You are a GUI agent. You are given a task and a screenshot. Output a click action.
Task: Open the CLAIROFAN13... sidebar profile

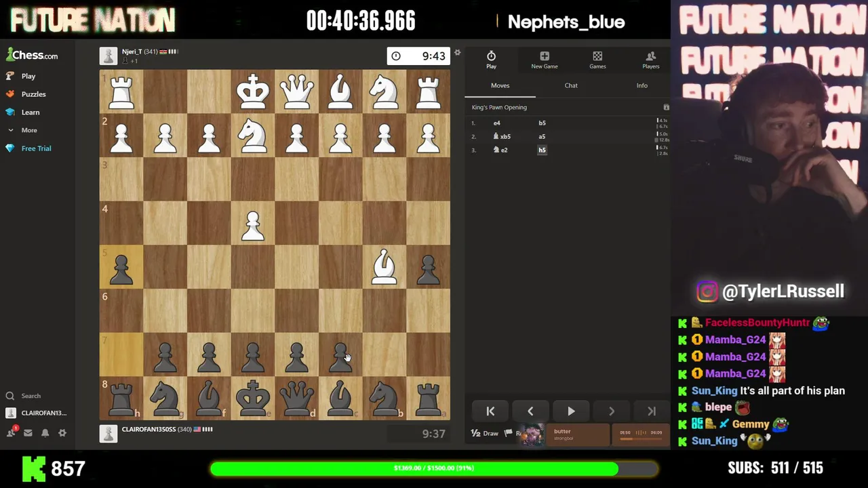point(37,413)
